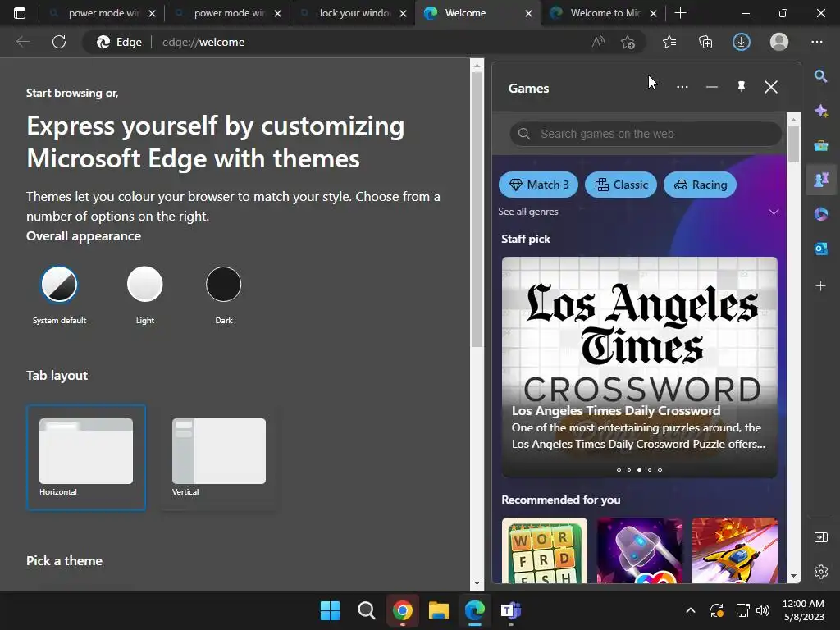Image resolution: width=840 pixels, height=630 pixels.
Task: Open sidebar Discover sparkle icon
Action: click(x=820, y=111)
